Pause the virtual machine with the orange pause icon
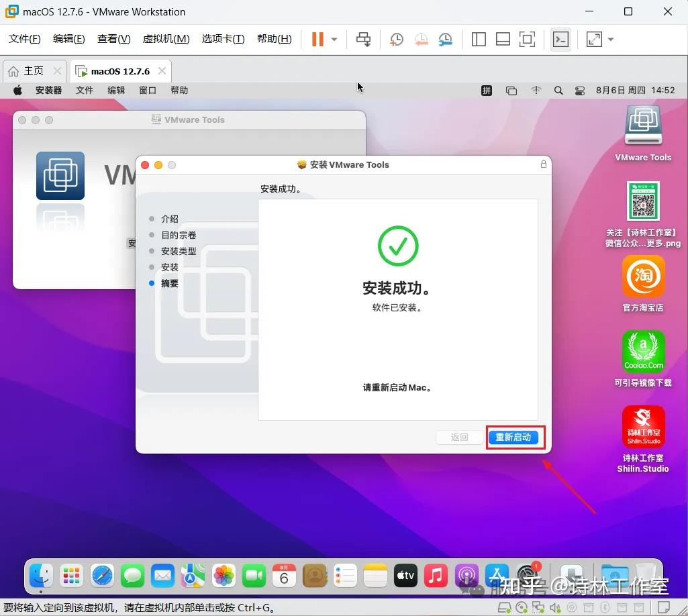 (317, 39)
